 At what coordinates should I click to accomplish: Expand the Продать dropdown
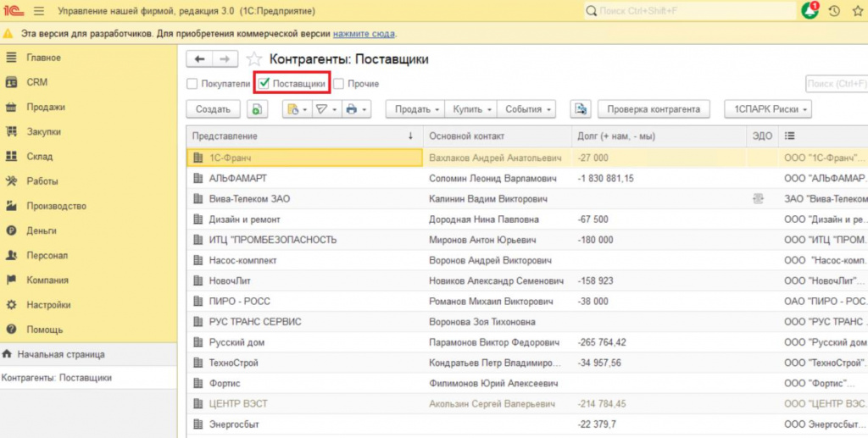(x=415, y=109)
